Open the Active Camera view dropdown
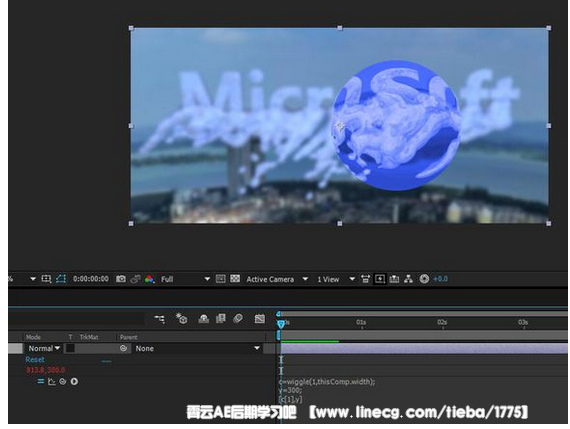 point(277,279)
